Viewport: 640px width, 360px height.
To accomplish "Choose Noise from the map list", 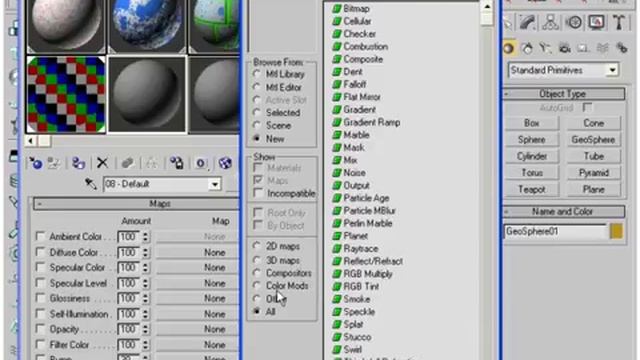I will pyautogui.click(x=354, y=173).
